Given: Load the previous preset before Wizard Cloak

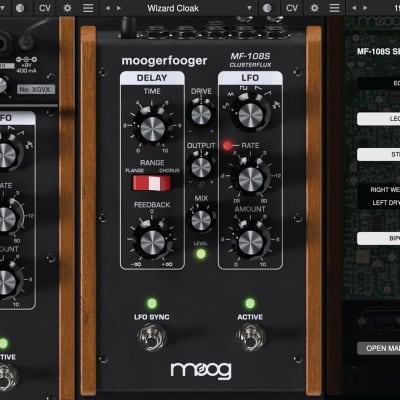Looking at the screenshot, I should (107, 8).
